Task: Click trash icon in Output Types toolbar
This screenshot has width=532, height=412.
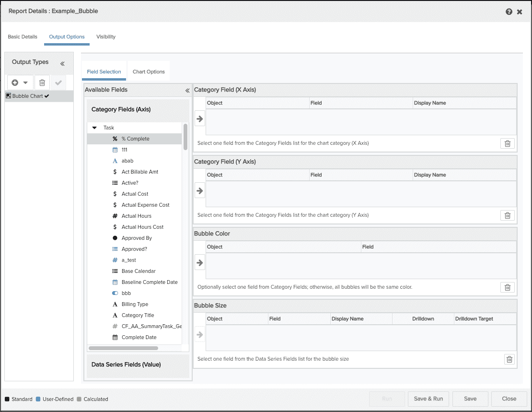Action: point(42,82)
